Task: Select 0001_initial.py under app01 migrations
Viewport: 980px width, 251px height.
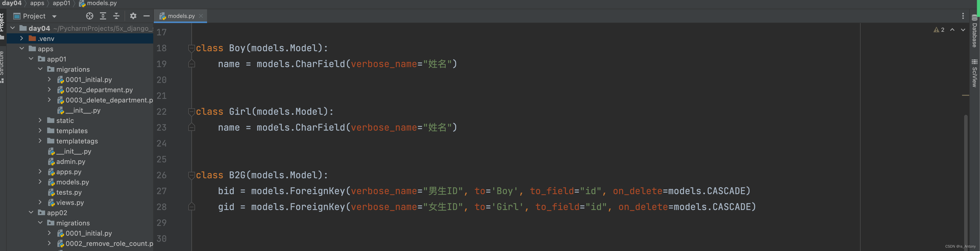Action: click(x=89, y=79)
